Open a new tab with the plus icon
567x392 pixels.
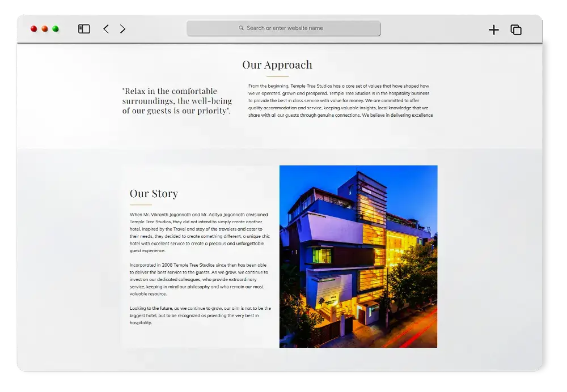(x=494, y=29)
